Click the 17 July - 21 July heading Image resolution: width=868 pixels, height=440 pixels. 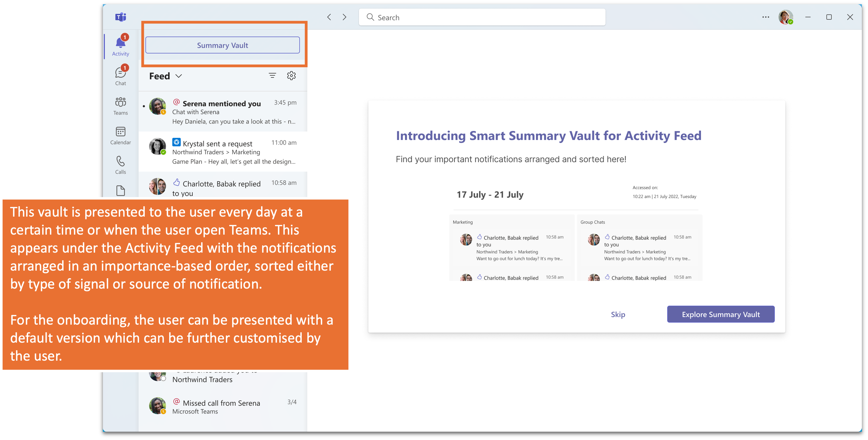click(490, 194)
